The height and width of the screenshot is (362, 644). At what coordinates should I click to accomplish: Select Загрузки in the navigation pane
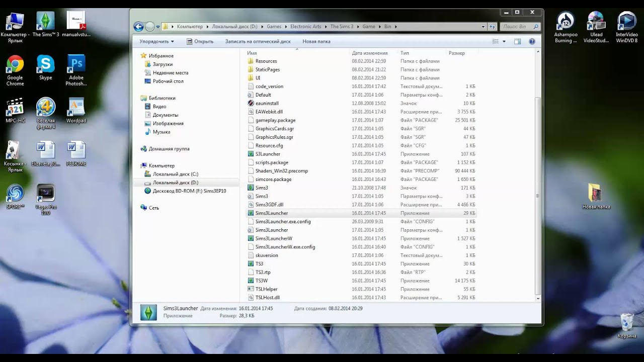[163, 64]
